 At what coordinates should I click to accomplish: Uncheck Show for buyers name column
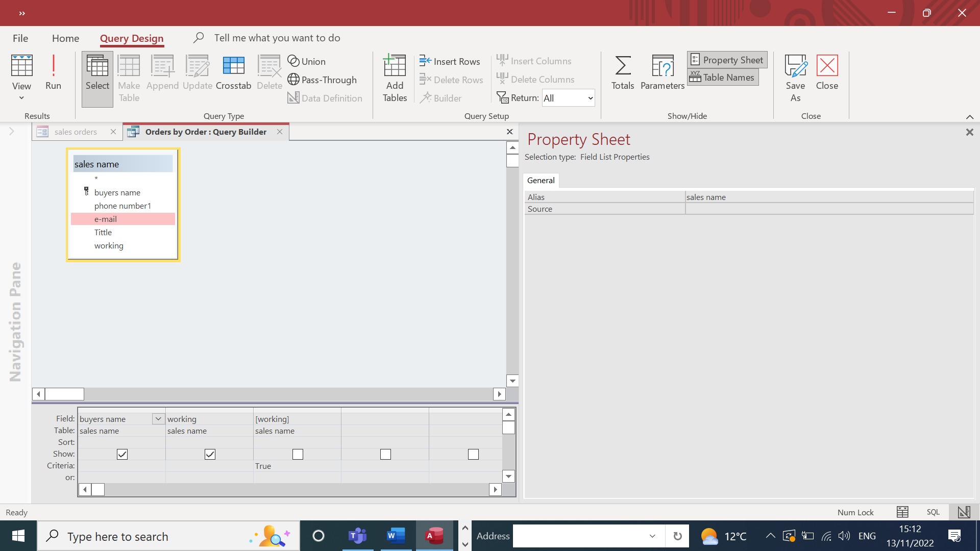click(122, 454)
